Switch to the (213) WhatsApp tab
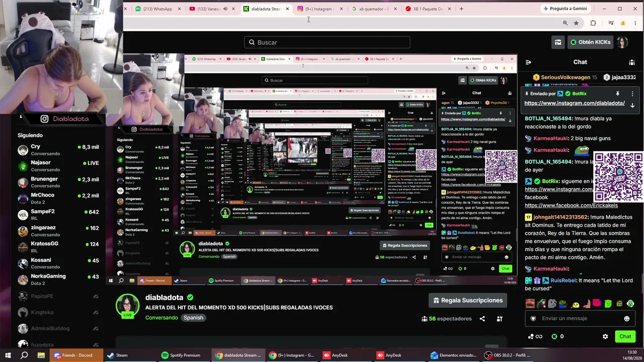This screenshot has width=644, height=362. 157,9
